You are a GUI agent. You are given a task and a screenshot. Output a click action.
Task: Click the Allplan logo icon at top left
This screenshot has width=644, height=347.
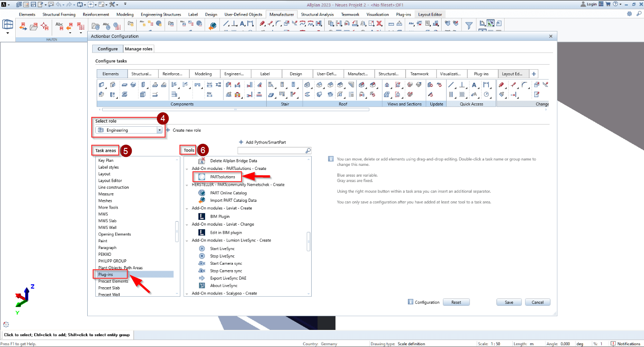pyautogui.click(x=4, y=4)
